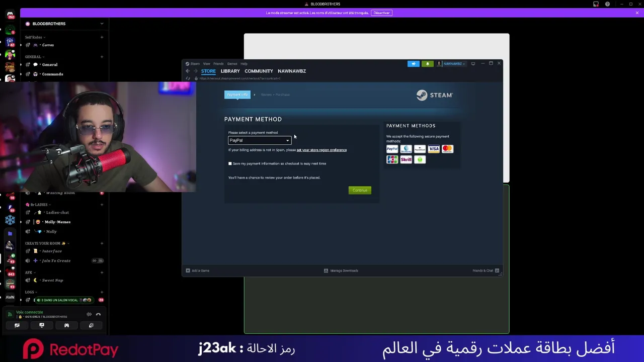Click the Steam back navigation arrow
Image resolution: width=644 pixels, height=362 pixels.
pyautogui.click(x=188, y=71)
